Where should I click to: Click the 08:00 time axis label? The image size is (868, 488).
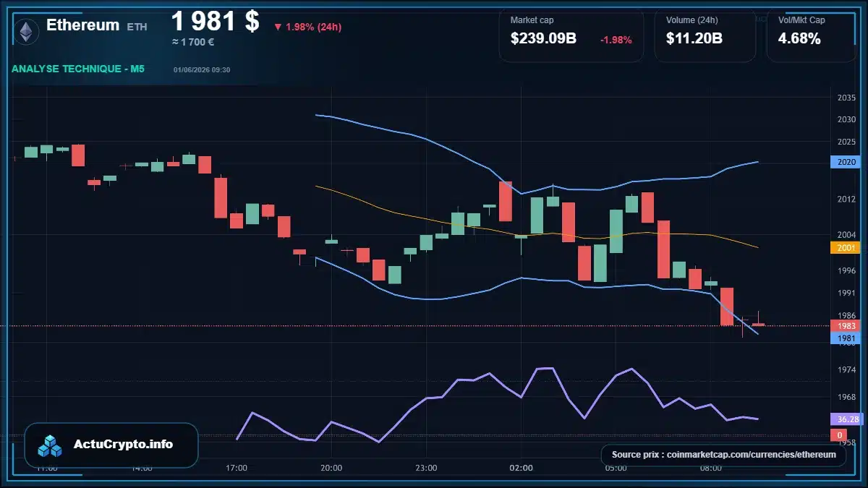click(x=711, y=468)
